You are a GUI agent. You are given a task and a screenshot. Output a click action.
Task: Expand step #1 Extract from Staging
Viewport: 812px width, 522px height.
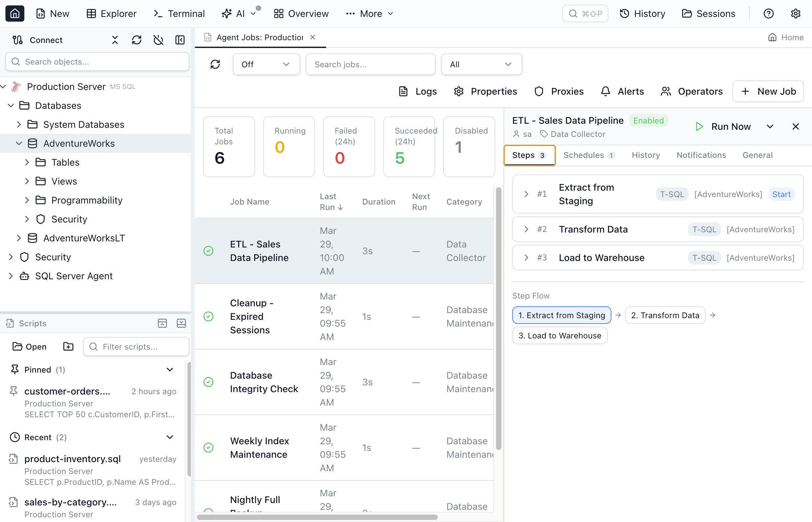[x=526, y=194]
